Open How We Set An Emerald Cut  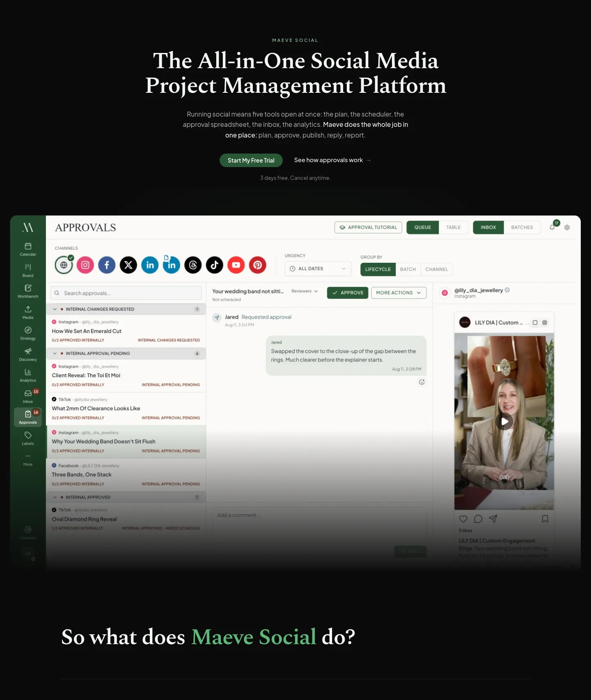coord(126,331)
